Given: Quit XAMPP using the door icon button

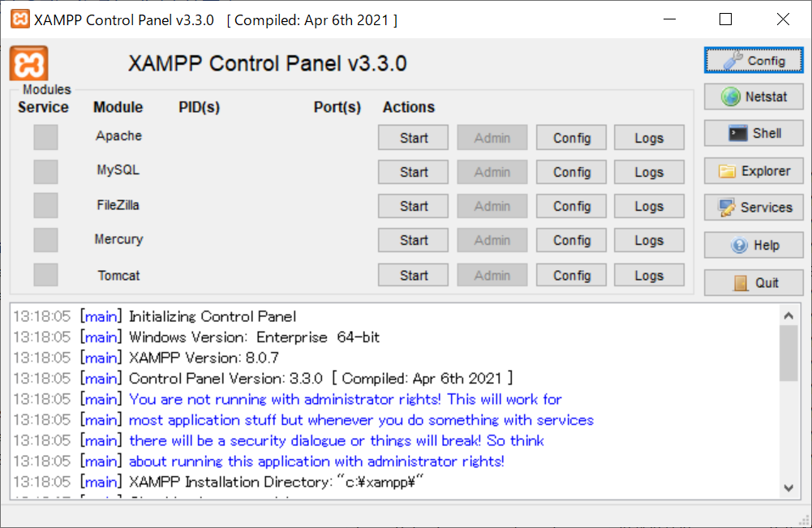Looking at the screenshot, I should 754,282.
